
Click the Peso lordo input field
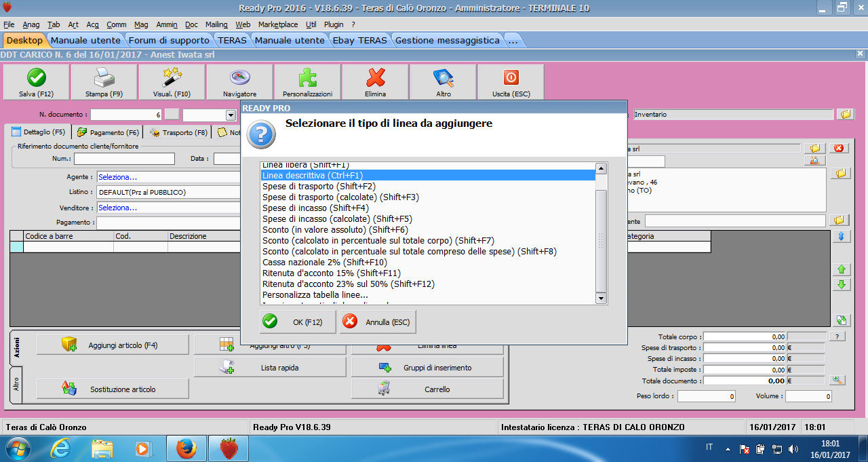click(706, 396)
